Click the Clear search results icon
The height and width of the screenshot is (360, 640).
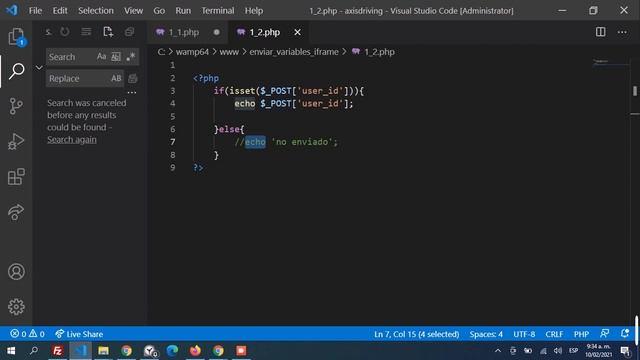tap(86, 32)
